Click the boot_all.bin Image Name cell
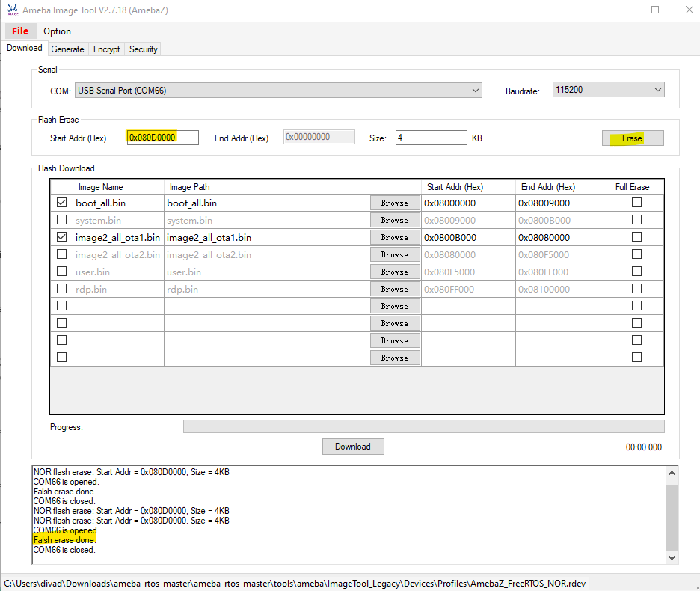 [118, 203]
